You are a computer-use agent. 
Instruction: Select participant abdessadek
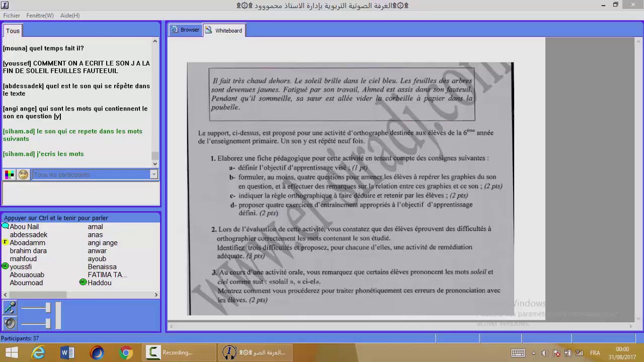click(28, 235)
